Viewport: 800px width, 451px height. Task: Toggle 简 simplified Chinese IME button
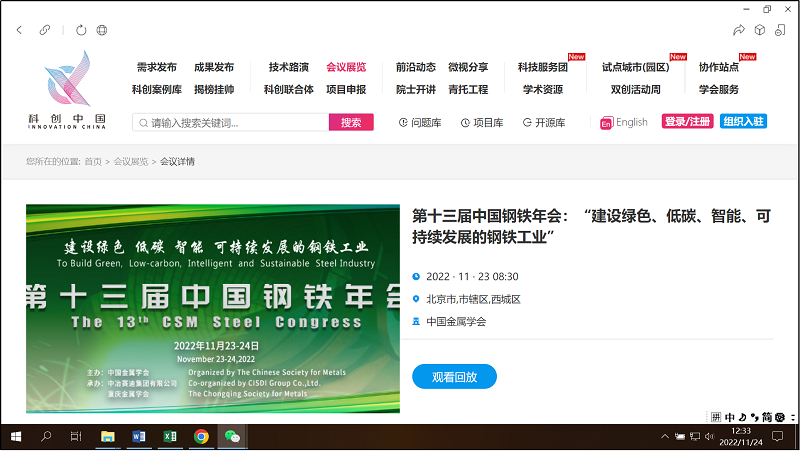click(x=767, y=417)
